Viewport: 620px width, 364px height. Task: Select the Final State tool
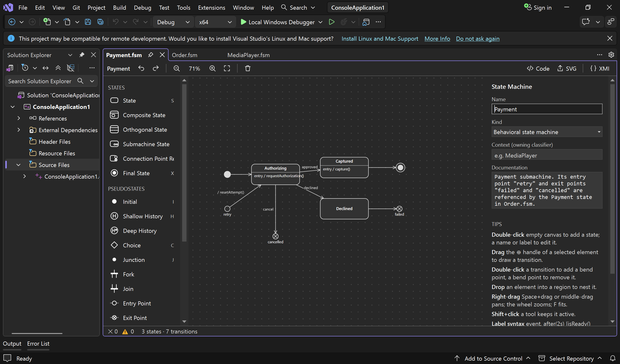pyautogui.click(x=142, y=173)
